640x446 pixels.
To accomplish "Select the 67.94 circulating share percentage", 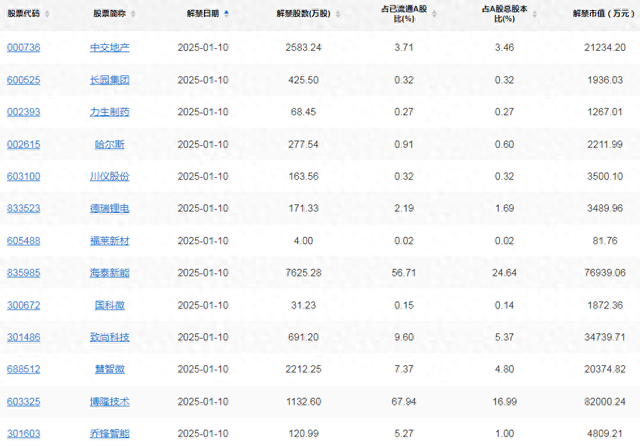I will click(x=404, y=402).
